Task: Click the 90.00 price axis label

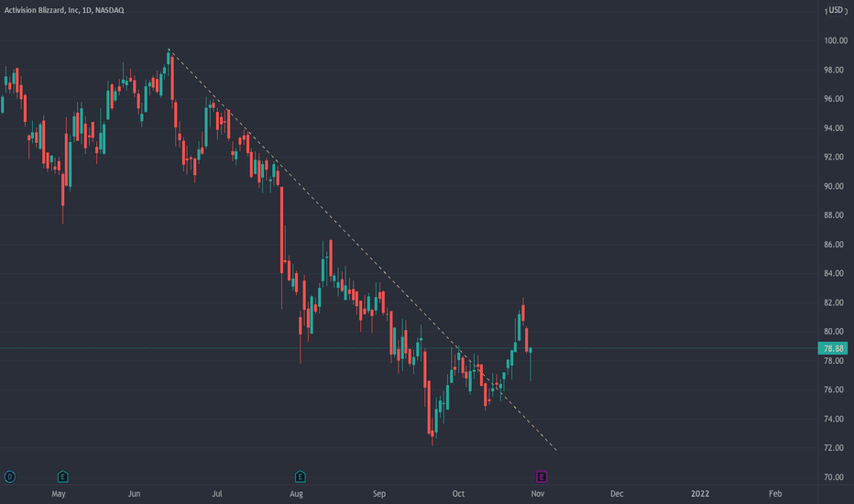Action: [x=834, y=186]
